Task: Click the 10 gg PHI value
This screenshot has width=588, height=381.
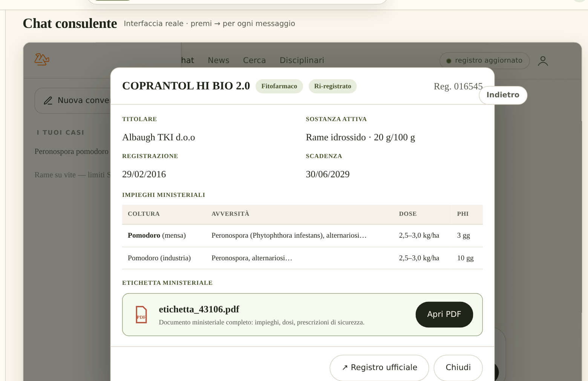Action: coord(465,258)
